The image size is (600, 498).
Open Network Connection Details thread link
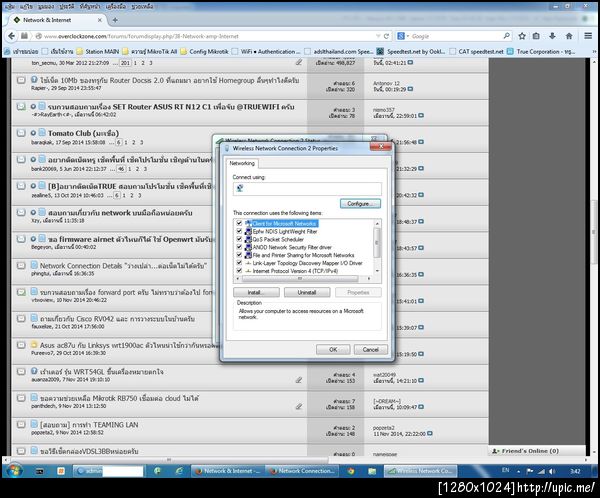(123, 266)
